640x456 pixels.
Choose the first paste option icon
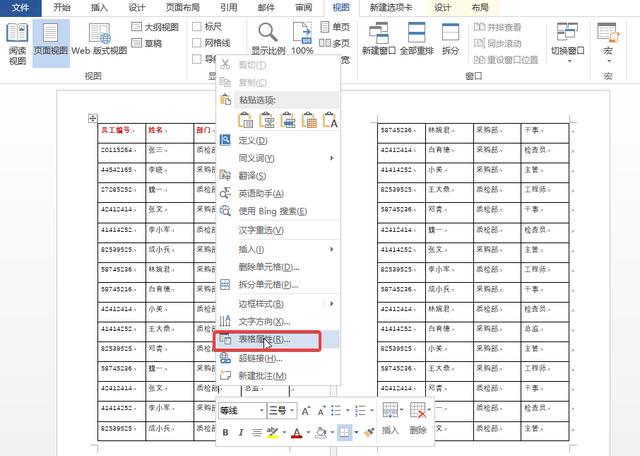click(245, 120)
